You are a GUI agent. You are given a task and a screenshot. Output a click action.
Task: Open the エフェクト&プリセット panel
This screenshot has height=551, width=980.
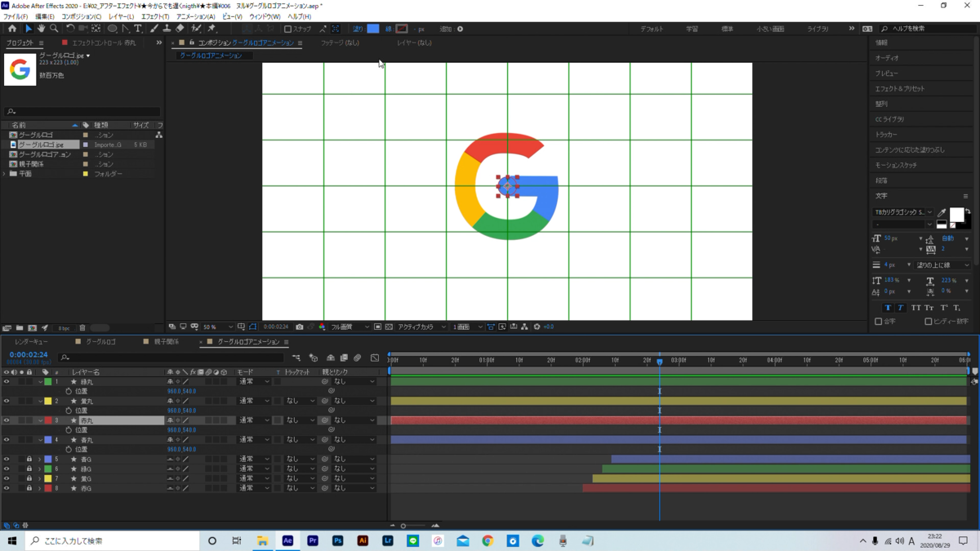[x=900, y=88]
